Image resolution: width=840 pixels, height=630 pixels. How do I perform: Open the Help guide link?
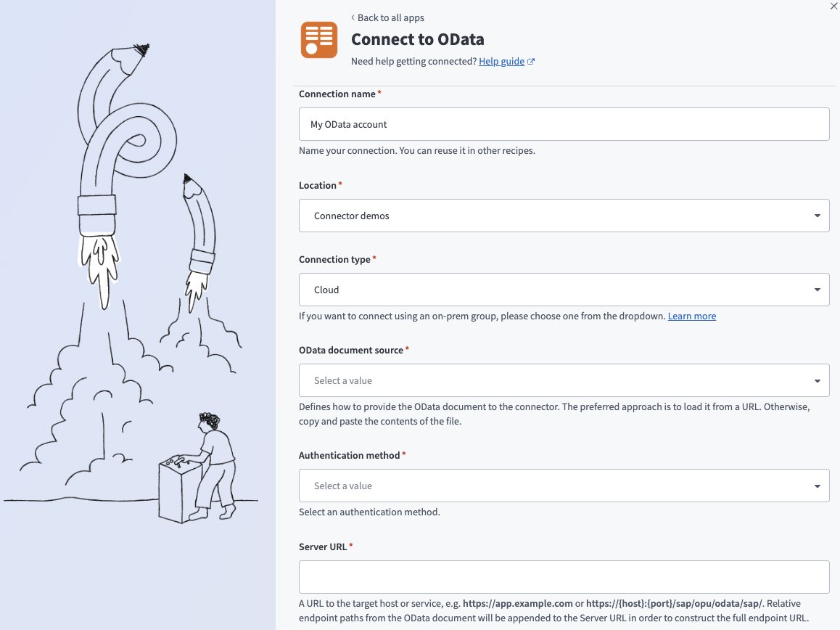(x=501, y=62)
